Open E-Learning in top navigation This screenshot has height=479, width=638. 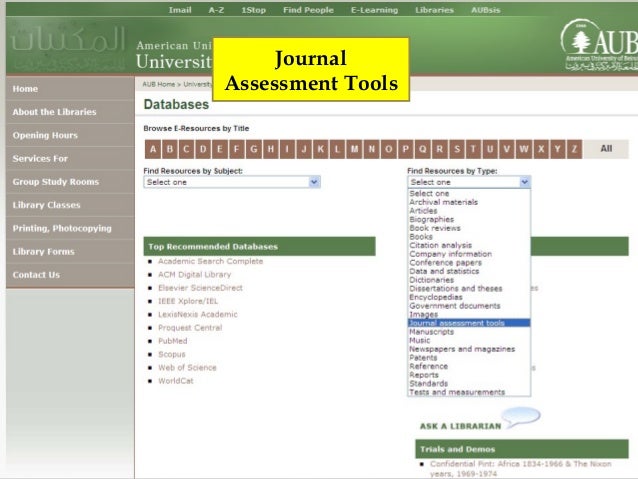[x=374, y=10]
